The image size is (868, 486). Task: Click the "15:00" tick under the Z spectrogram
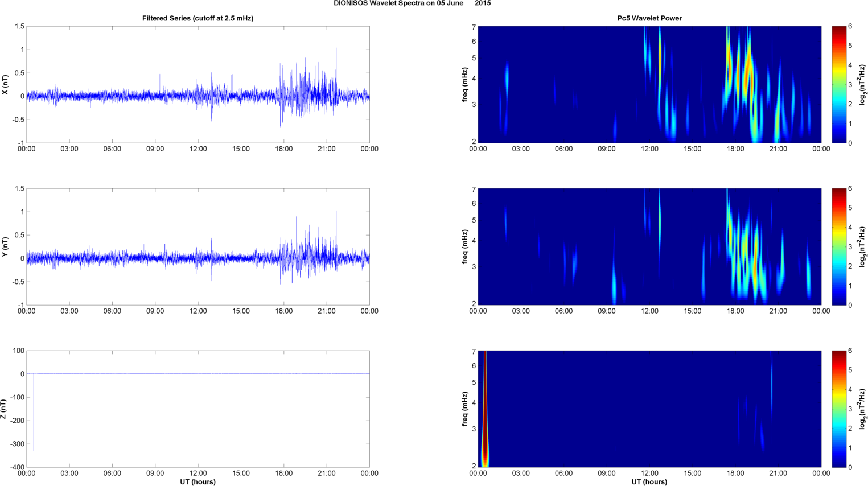pyautogui.click(x=693, y=473)
